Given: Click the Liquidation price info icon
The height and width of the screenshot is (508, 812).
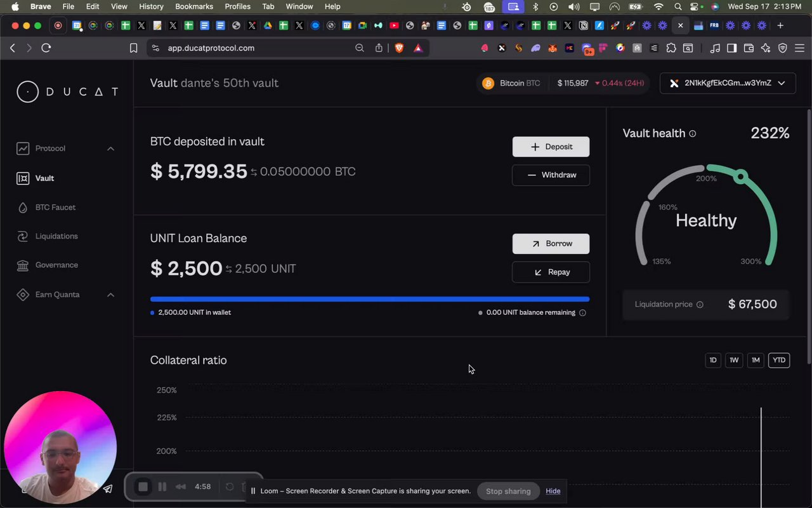Looking at the screenshot, I should (700, 305).
